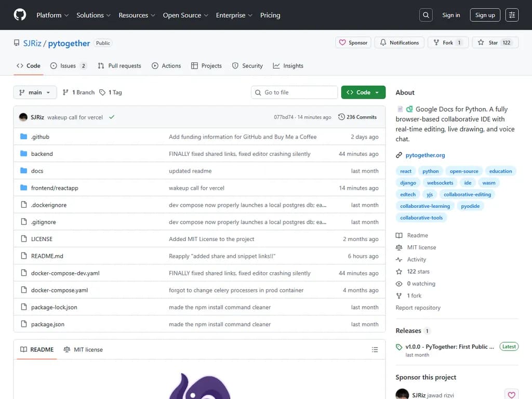Open the README table of contents icon

pos(375,350)
